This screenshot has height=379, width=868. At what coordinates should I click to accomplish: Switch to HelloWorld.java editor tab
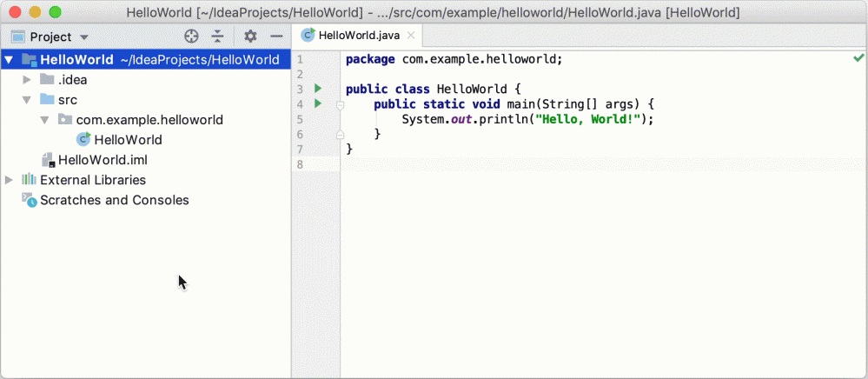(x=358, y=36)
